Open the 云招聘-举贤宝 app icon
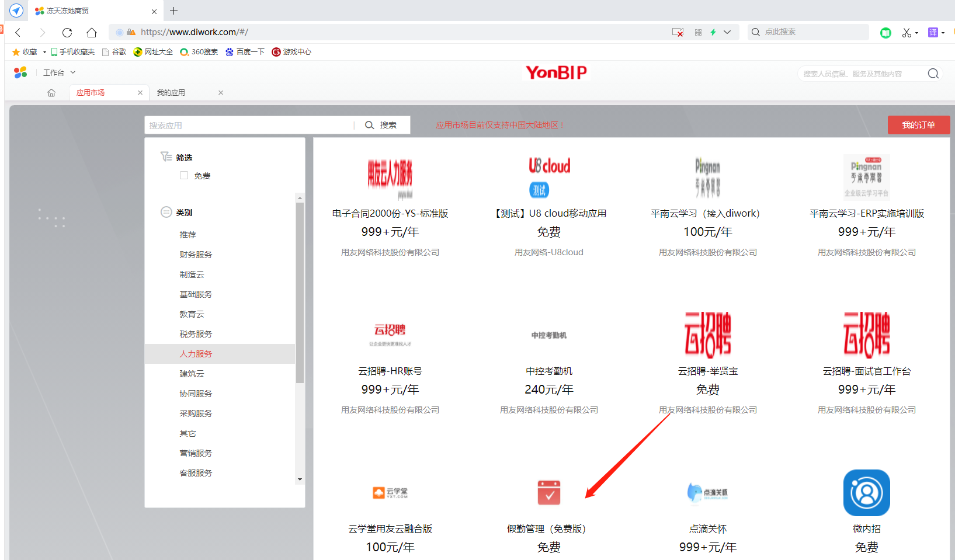The height and width of the screenshot is (560, 955). (x=708, y=335)
